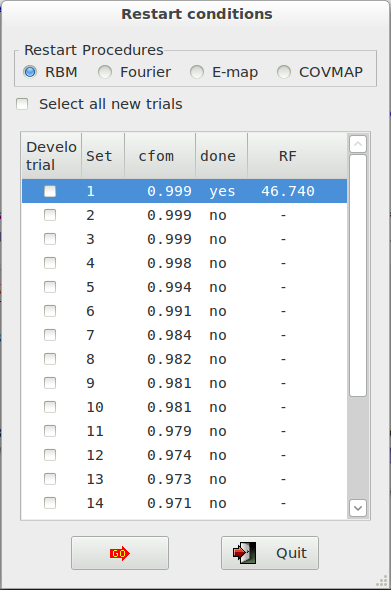This screenshot has height=590, width=391.
Task: Click the red GO arrow button
Action: tap(120, 553)
